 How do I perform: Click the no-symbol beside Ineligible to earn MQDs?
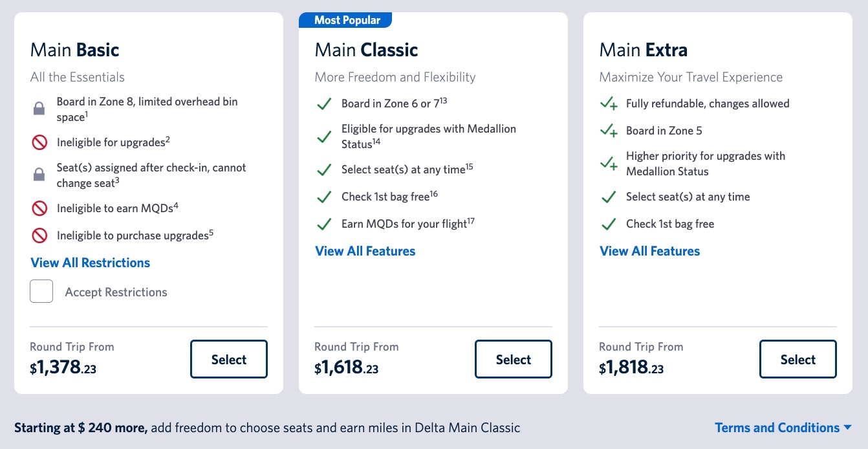pyautogui.click(x=39, y=208)
